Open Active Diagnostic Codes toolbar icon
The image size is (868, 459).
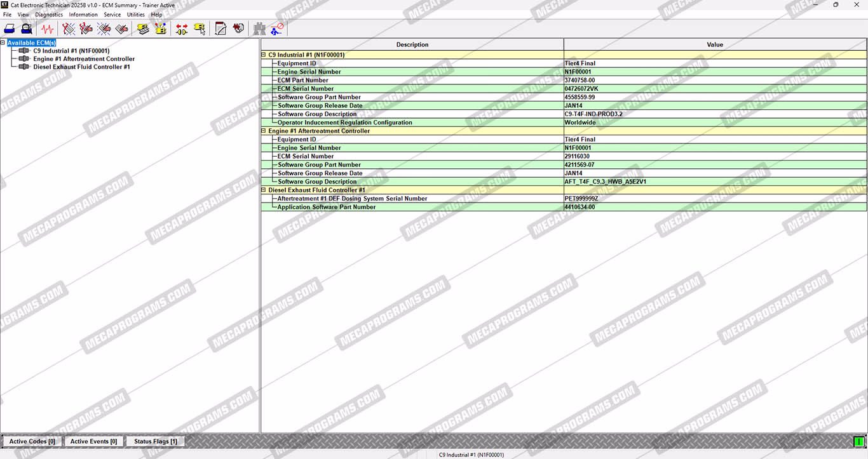click(x=69, y=29)
